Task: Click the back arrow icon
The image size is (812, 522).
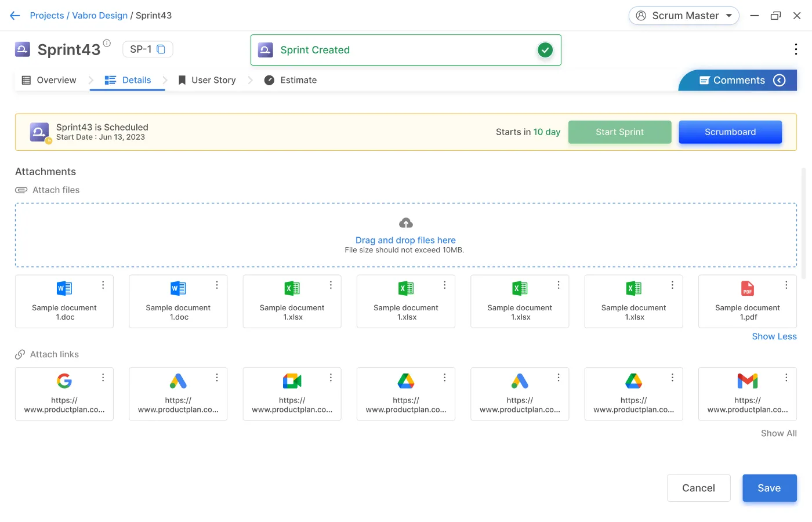Action: (15, 16)
